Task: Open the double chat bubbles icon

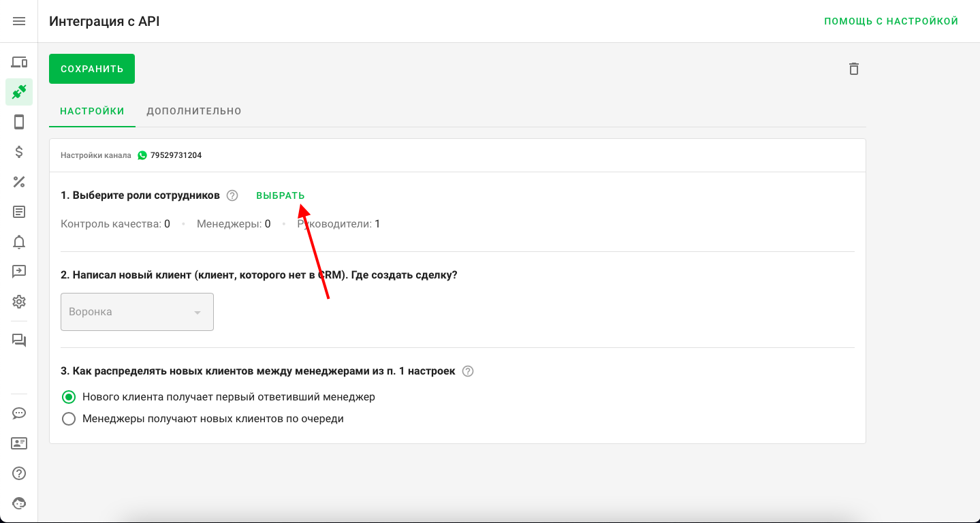Action: pyautogui.click(x=19, y=341)
